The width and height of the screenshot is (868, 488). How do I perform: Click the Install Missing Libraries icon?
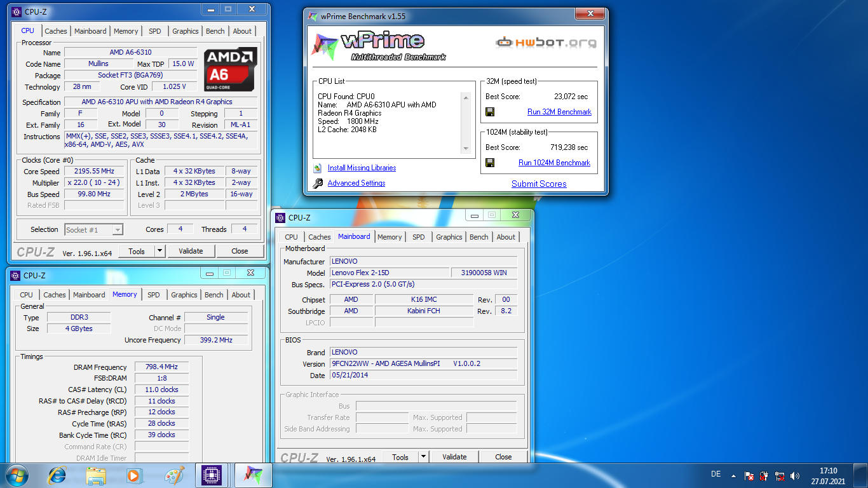click(x=318, y=168)
